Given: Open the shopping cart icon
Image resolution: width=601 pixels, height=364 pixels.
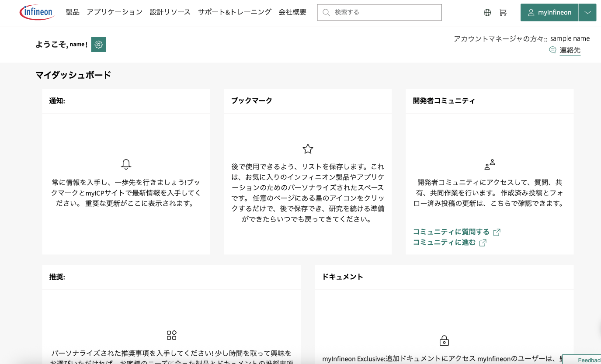Looking at the screenshot, I should pos(503,13).
